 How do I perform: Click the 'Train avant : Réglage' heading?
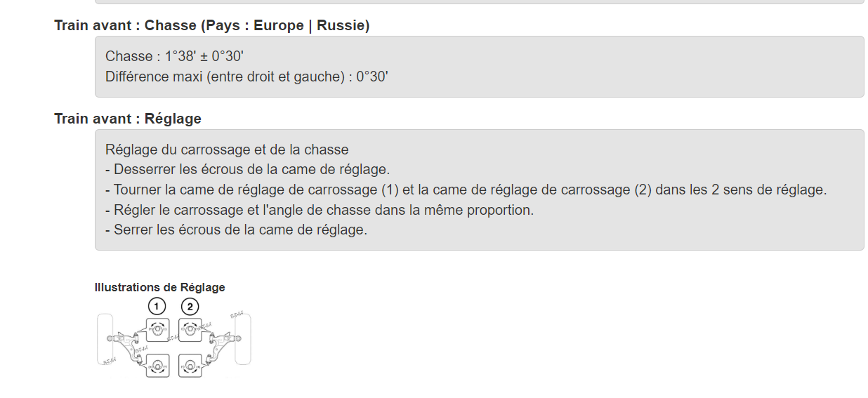pos(128,119)
